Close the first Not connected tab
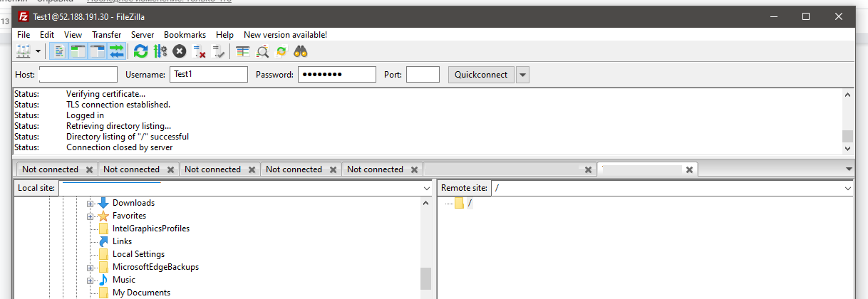The width and height of the screenshot is (868, 299). click(89, 169)
